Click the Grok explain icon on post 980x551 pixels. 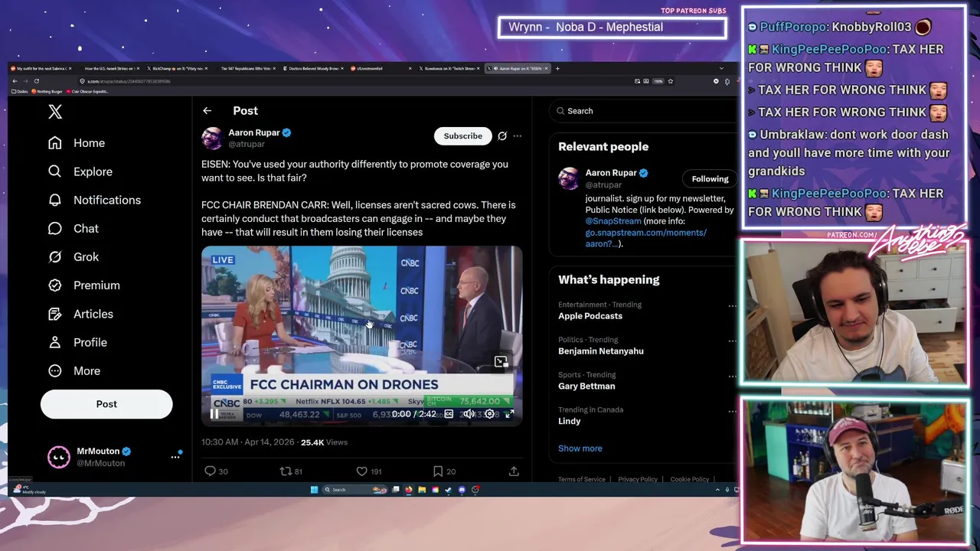502,136
